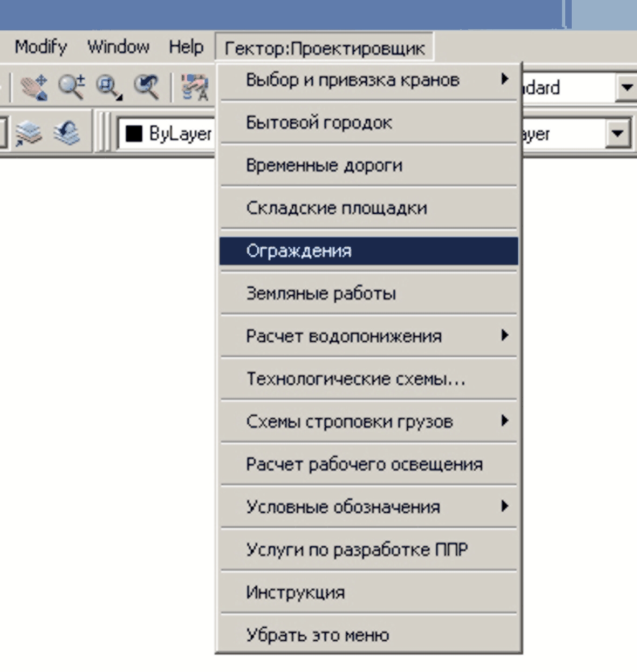This screenshot has height=672, width=637.
Task: Click the match properties brush icon
Action: [x=195, y=87]
